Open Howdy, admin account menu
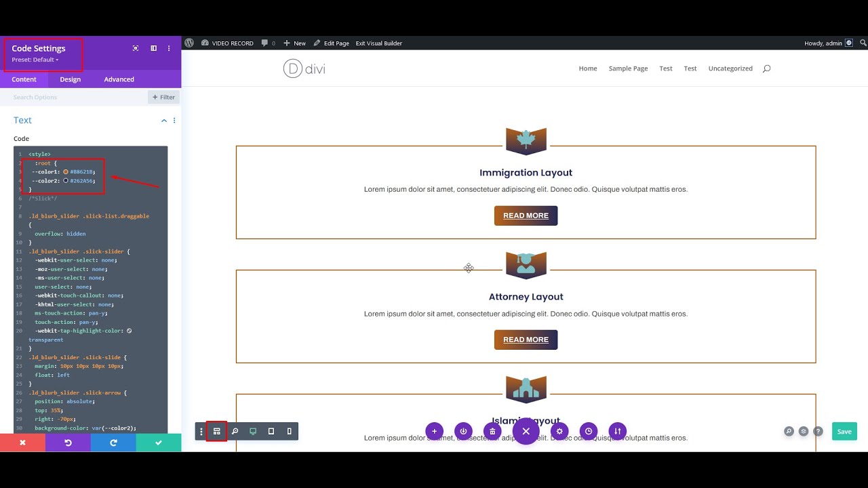The width and height of the screenshot is (868, 488). (x=829, y=43)
